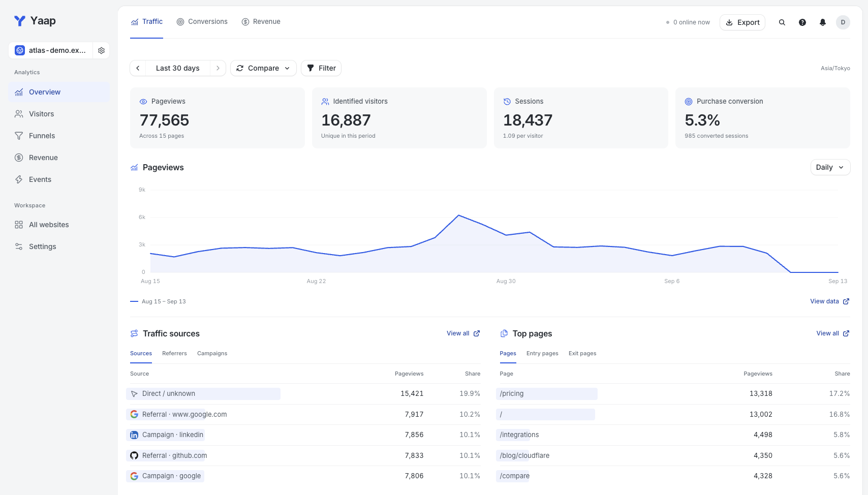Image resolution: width=868 pixels, height=495 pixels.
Task: Open the help question mark icon
Action: tap(802, 22)
